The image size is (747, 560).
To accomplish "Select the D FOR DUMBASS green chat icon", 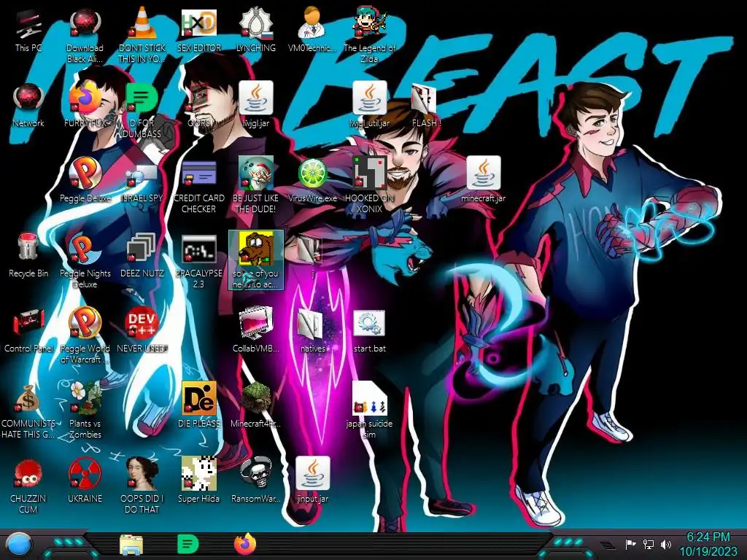I will (x=142, y=112).
